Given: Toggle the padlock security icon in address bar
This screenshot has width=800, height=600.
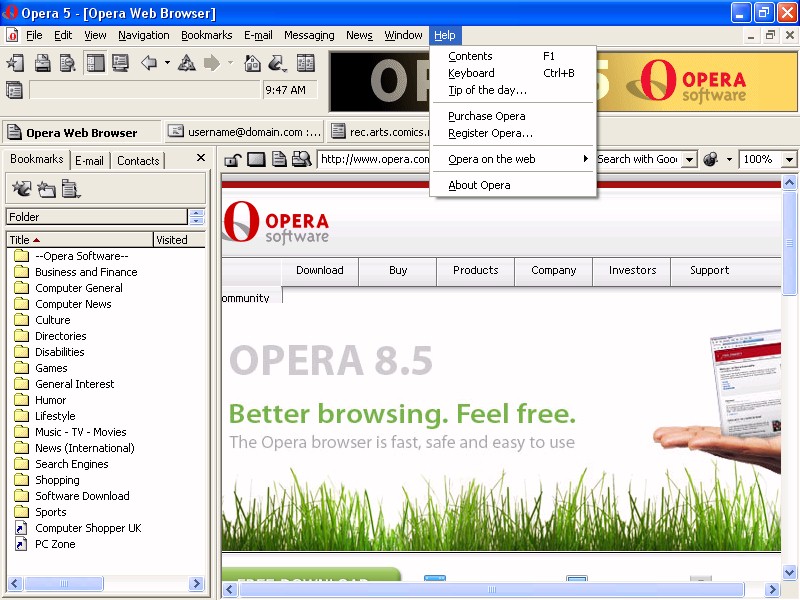Looking at the screenshot, I should click(x=233, y=160).
